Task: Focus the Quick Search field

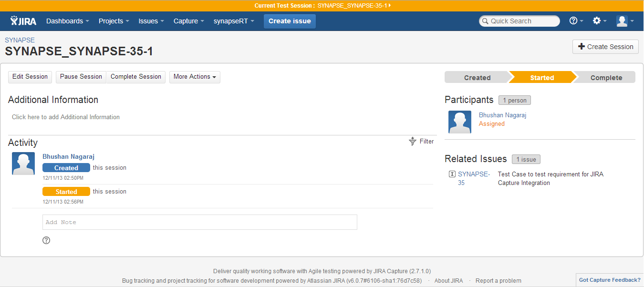Action: point(519,21)
